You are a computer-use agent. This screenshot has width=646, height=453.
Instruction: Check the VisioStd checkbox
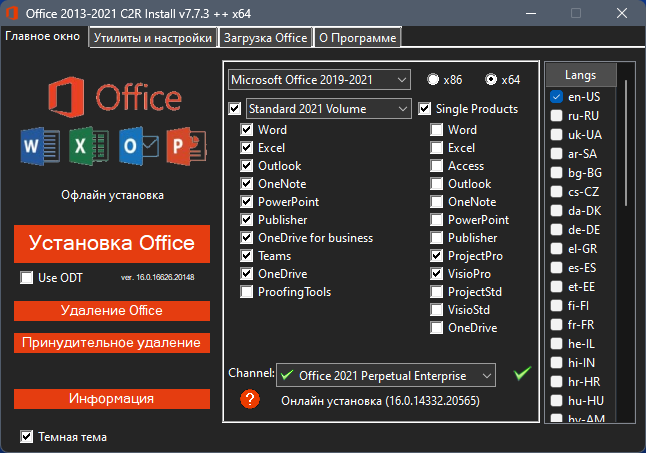437,310
